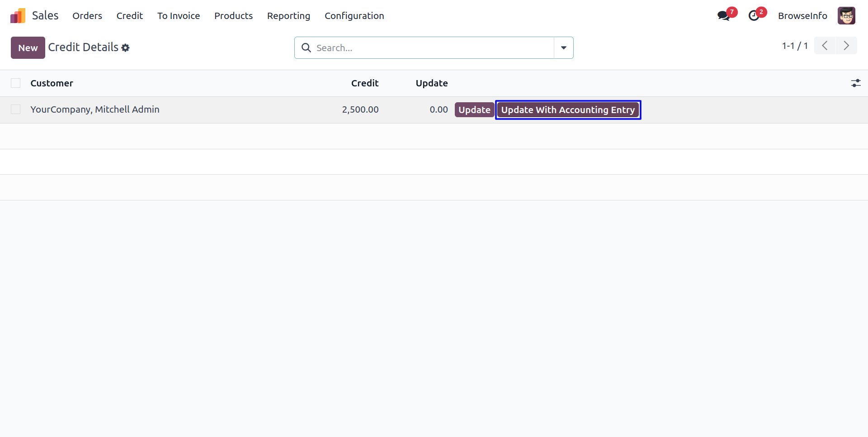Viewport: 868px width, 437px height.
Task: Check the Mitchell Admin row checkbox
Action: coord(16,109)
